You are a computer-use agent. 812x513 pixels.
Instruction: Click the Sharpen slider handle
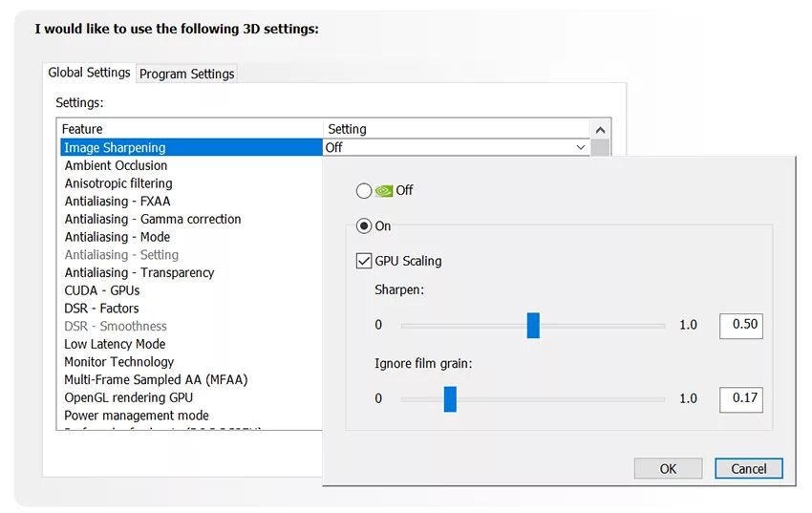(x=533, y=325)
